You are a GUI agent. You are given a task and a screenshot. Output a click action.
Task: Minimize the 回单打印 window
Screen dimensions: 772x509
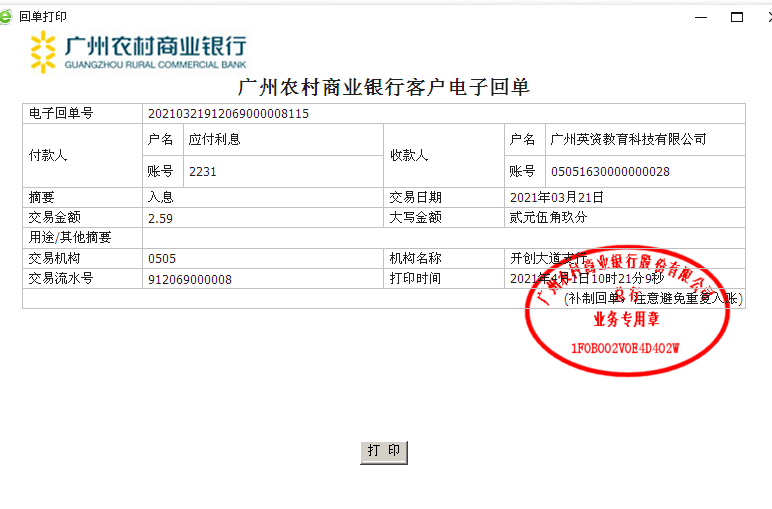click(x=701, y=17)
